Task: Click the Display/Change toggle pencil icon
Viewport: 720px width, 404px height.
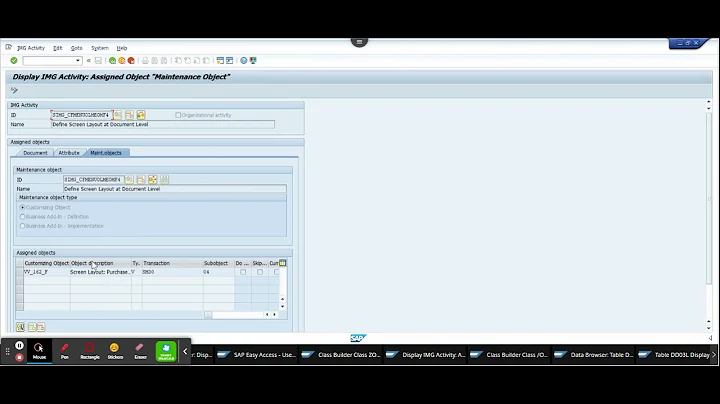Action: pyautogui.click(x=14, y=90)
